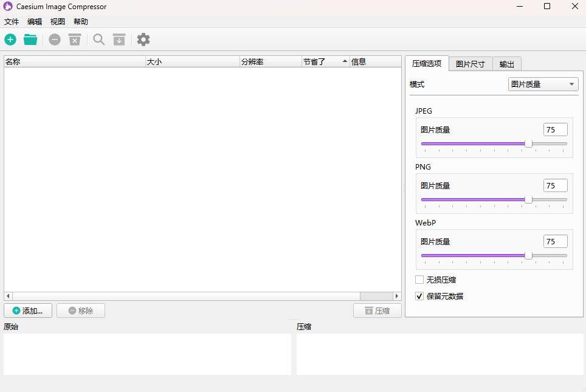Click the Caesium app logo in title bar

coord(7,6)
